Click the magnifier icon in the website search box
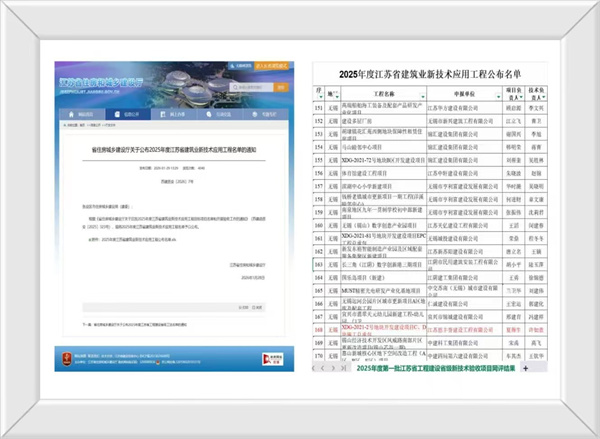Image resolution: width=600 pixels, height=439 pixels. coord(235,88)
